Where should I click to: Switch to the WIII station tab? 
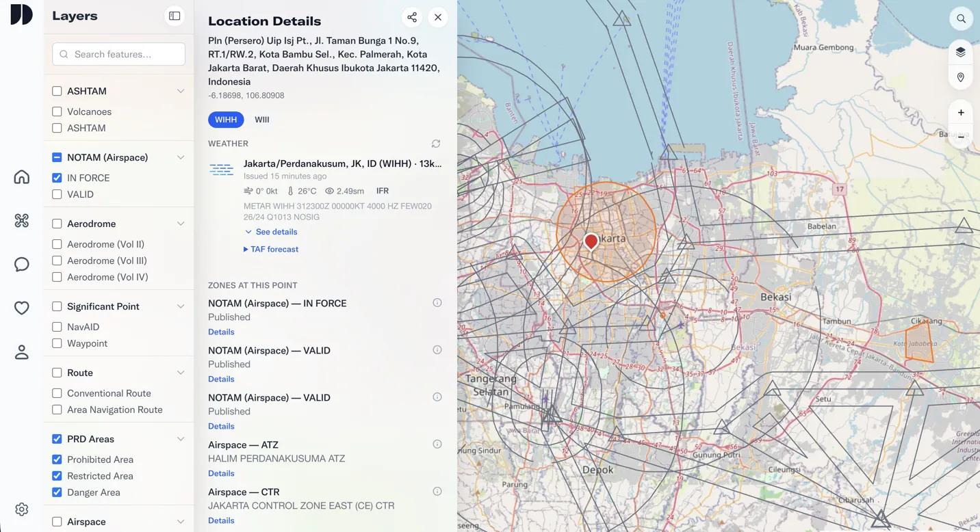(x=262, y=120)
